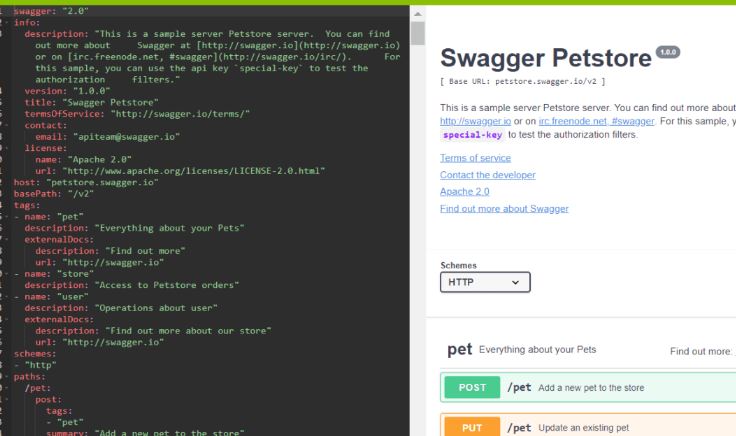
Task: Click the editor scrollbar up arrow
Action: (x=418, y=14)
